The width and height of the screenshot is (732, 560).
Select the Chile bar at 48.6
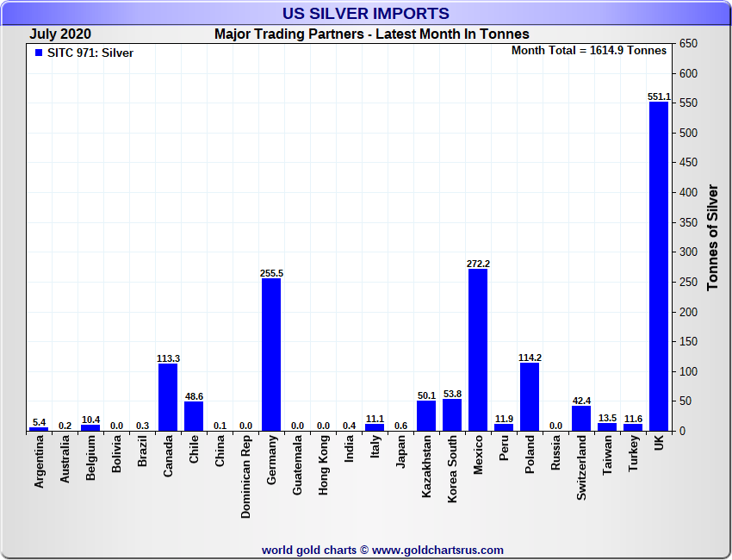[194, 416]
